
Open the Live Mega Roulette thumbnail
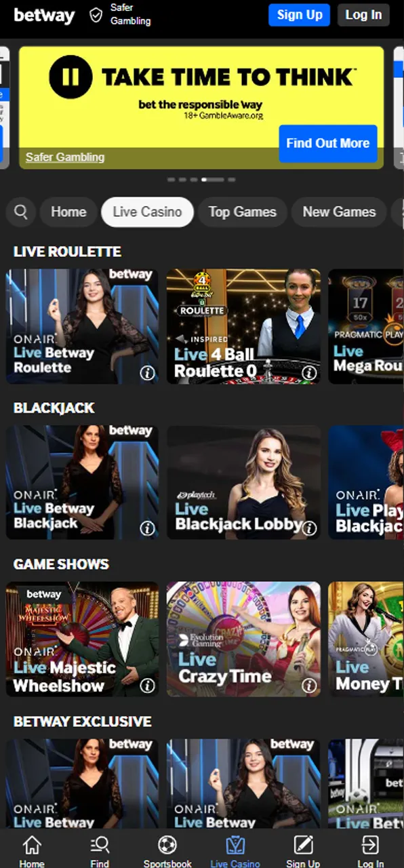click(x=366, y=326)
